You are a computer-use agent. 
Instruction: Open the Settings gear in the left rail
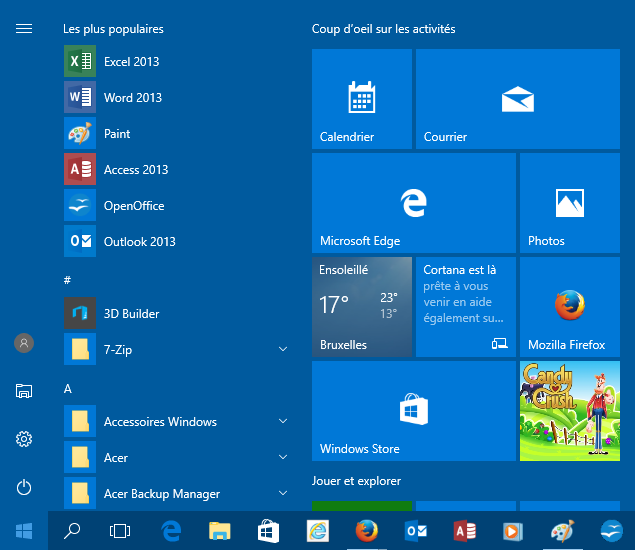coord(24,439)
